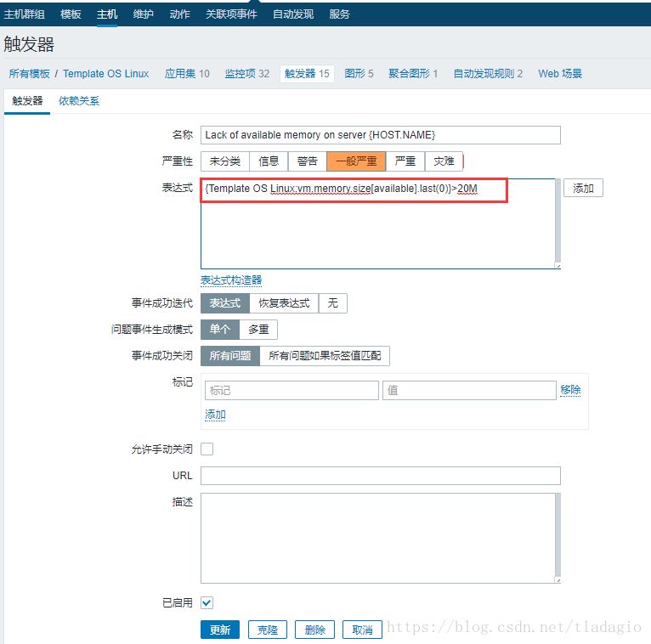Select 所有问题 close option
This screenshot has width=651, height=644.
click(x=230, y=356)
